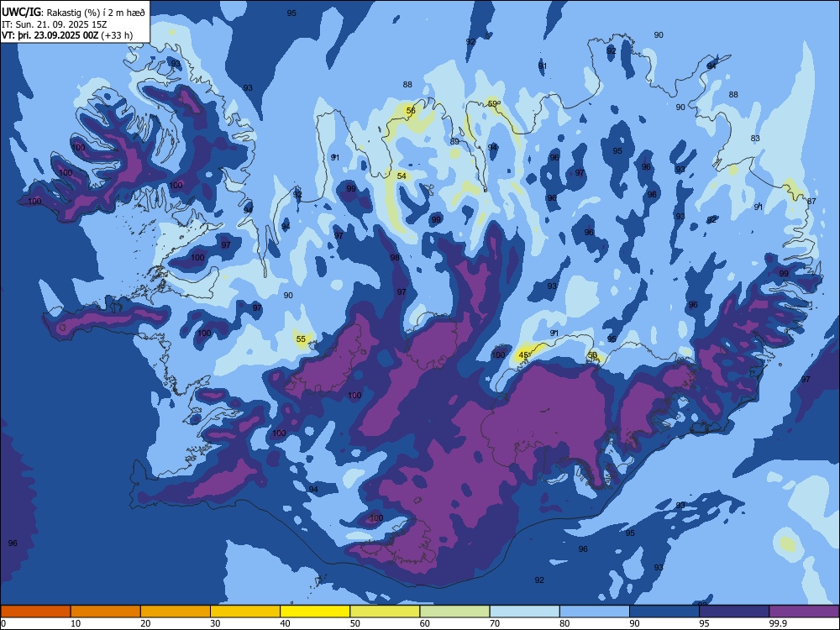
Task: Select the '55' humidity value in yellow patch
Action: [x=301, y=339]
